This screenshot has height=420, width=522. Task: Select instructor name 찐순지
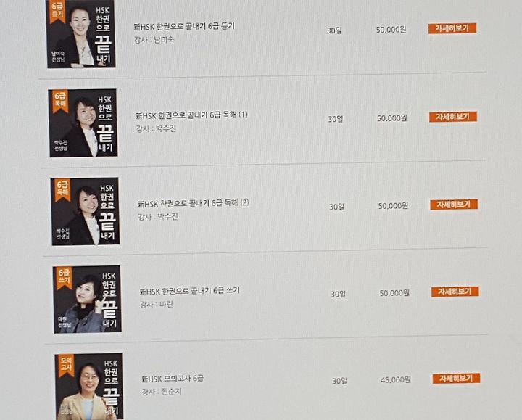pos(172,392)
